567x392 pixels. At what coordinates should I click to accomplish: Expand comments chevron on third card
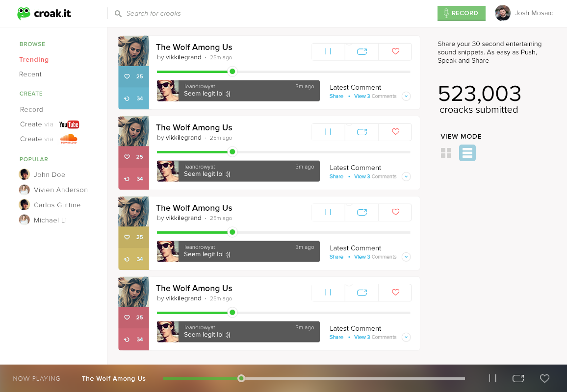click(x=406, y=257)
